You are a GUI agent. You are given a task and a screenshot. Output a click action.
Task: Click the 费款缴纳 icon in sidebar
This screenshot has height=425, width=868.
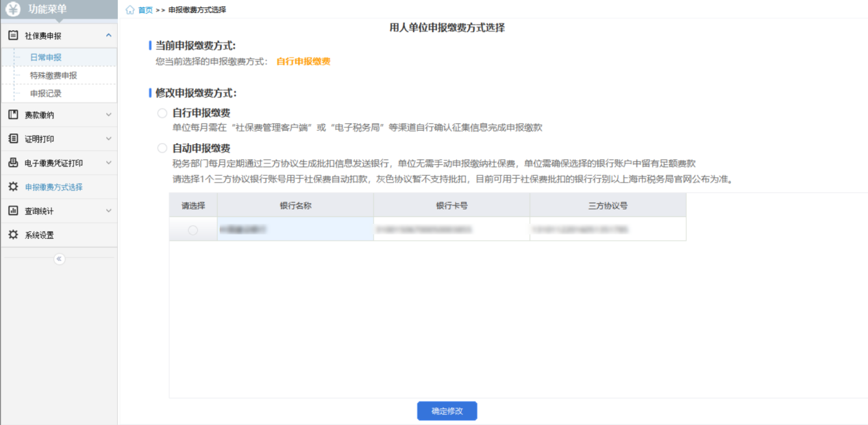point(13,115)
